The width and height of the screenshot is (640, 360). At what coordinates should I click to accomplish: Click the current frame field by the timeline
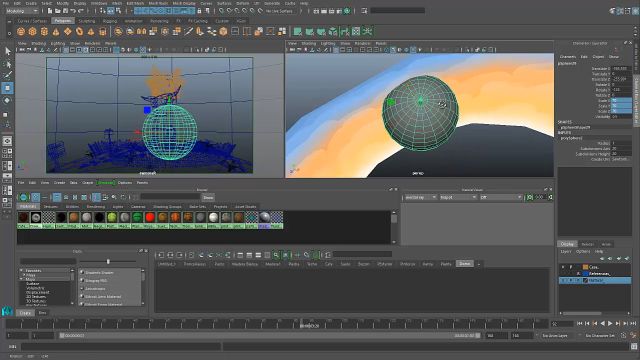point(562,324)
